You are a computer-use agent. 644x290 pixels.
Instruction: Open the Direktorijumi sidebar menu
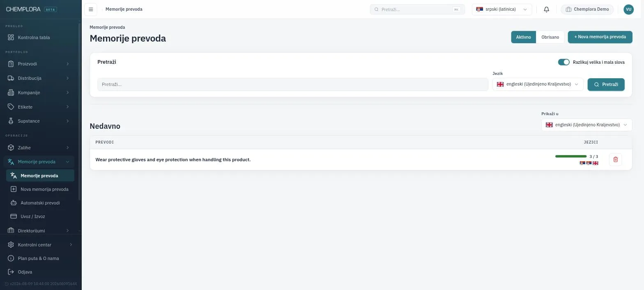point(39,231)
